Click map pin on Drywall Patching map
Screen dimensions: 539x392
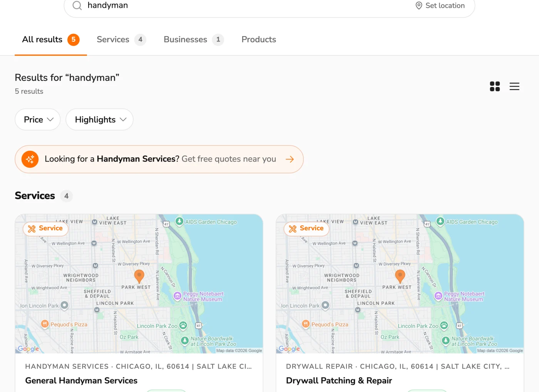coord(400,276)
